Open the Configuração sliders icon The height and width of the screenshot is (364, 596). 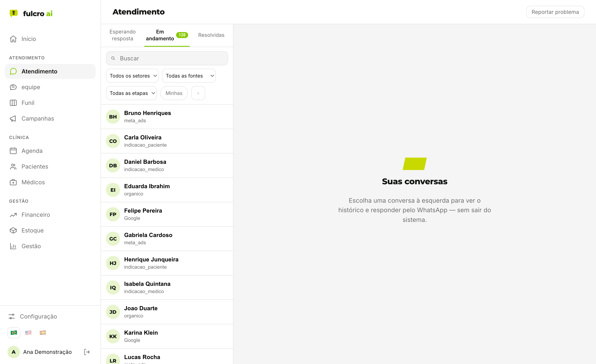click(x=12, y=316)
